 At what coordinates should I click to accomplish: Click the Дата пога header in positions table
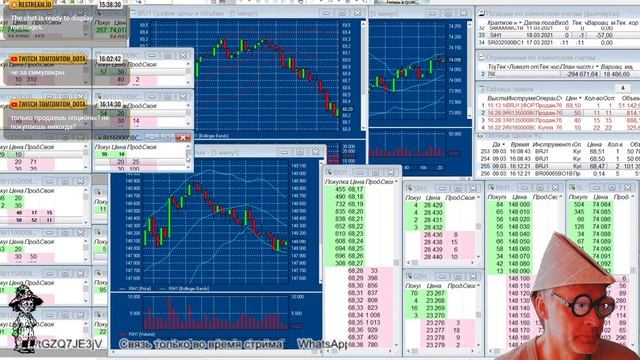coord(538,23)
